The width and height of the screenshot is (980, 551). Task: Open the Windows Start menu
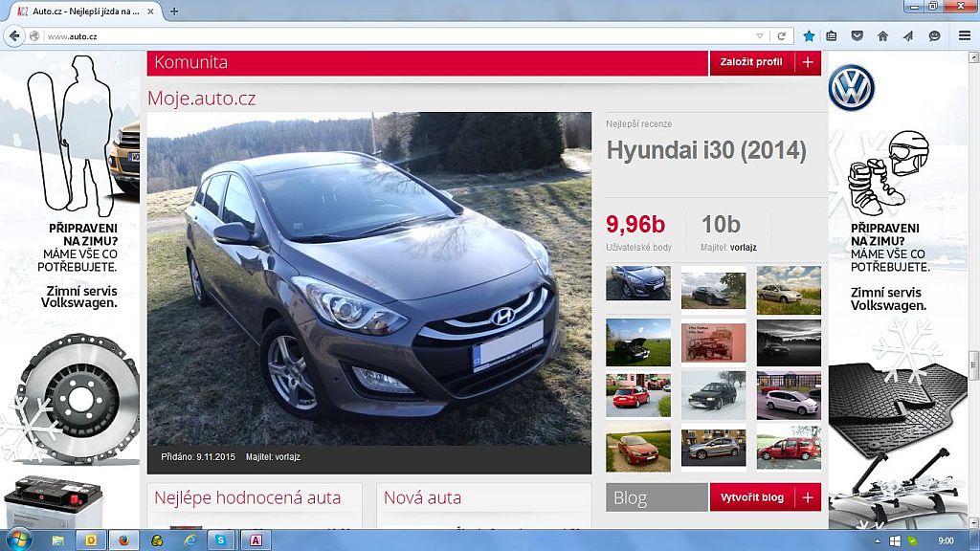coord(17,540)
